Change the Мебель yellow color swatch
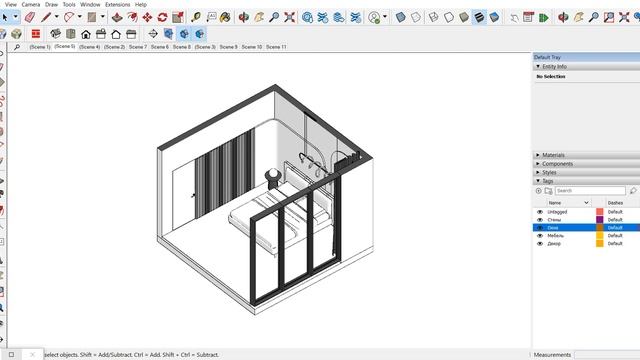 600,236
